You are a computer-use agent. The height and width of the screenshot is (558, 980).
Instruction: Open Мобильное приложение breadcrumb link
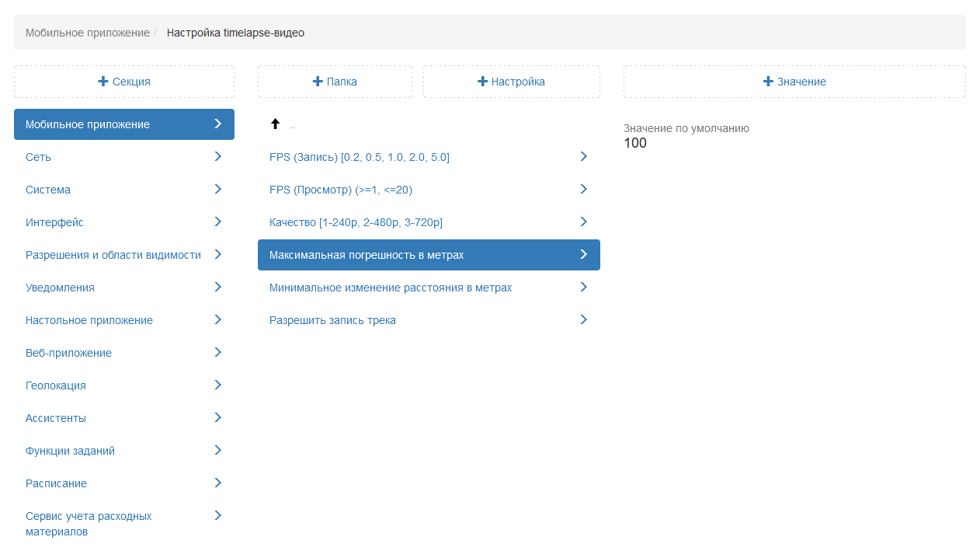(87, 33)
